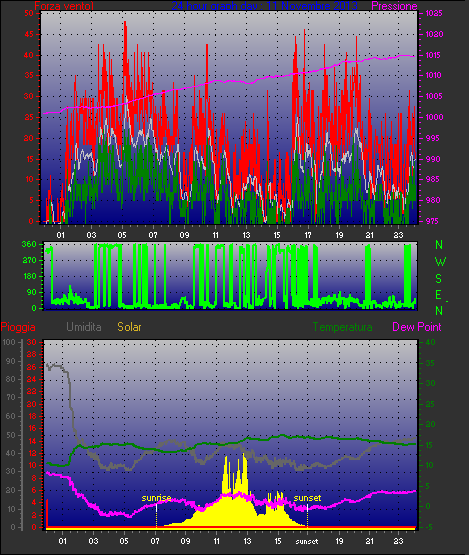
Task: Click hour 09 on the lower chart time axis
Action: click(185, 541)
